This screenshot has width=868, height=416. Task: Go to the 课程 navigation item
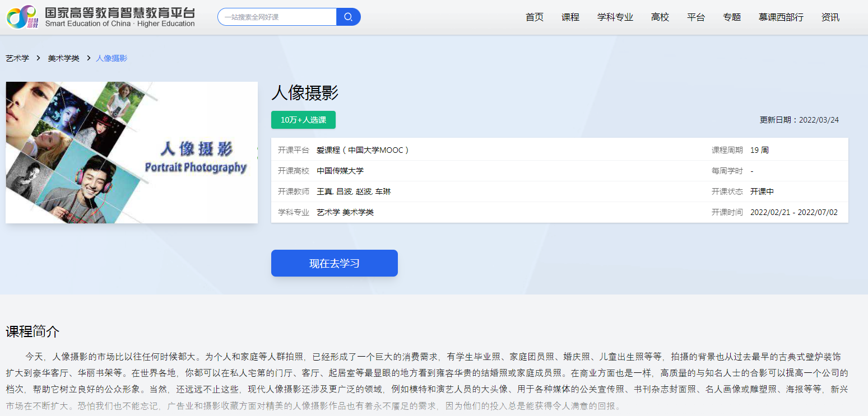point(570,17)
